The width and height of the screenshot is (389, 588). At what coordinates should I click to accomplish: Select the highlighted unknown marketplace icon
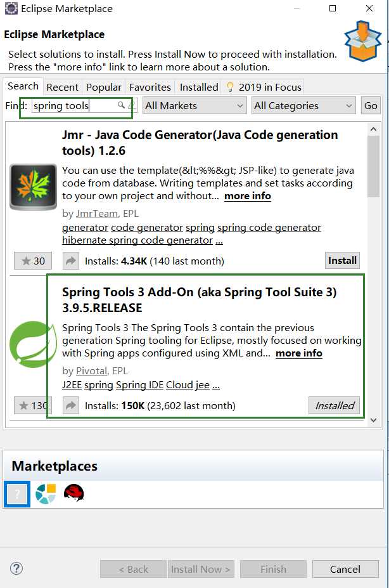[17, 494]
